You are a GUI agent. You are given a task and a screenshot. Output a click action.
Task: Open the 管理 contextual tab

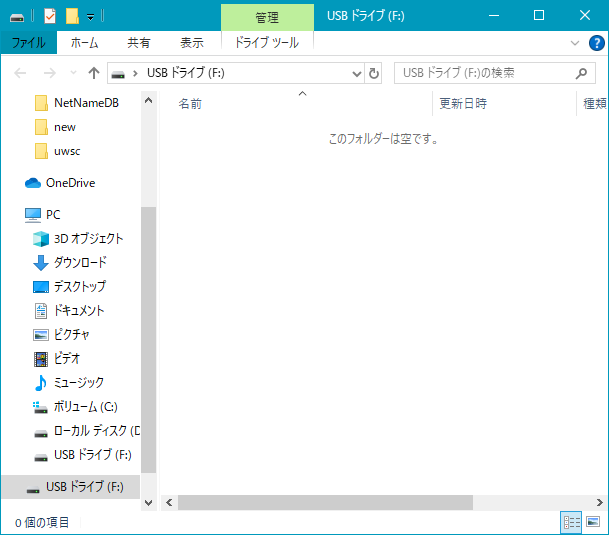click(x=267, y=17)
